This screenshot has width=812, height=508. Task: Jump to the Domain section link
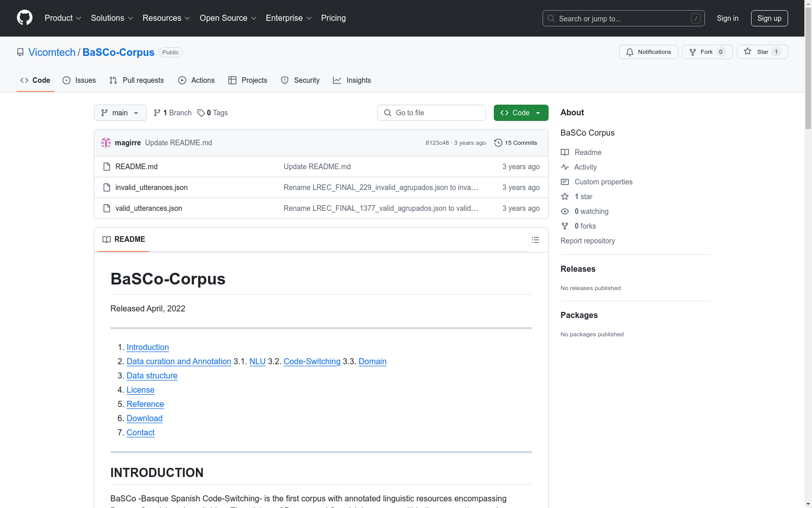[x=373, y=361]
